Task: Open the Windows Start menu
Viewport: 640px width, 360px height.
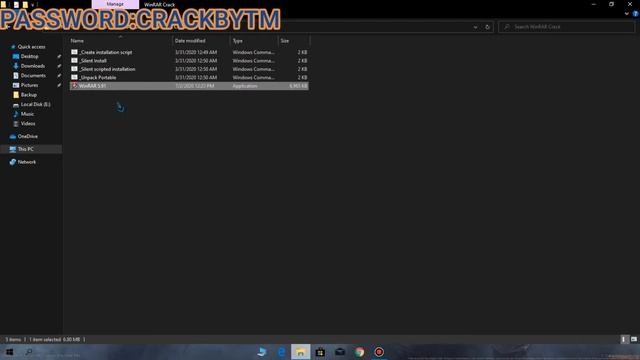Action: tap(9, 352)
